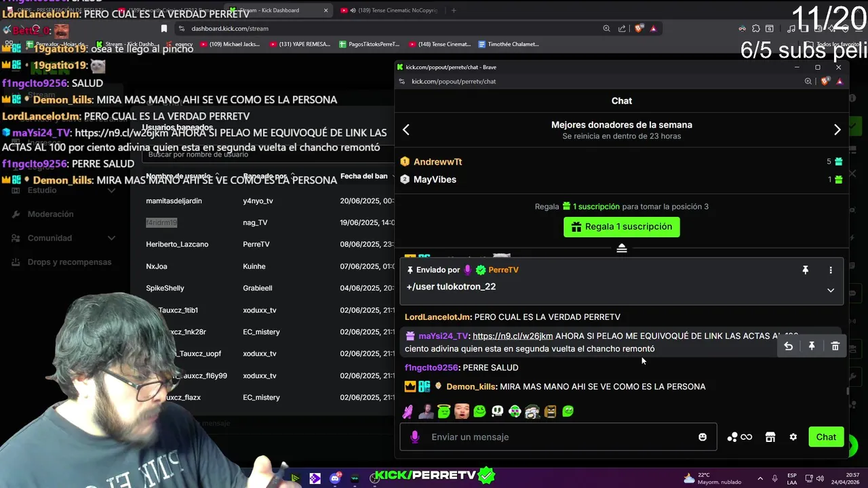Open chat settings gear

[x=793, y=437]
